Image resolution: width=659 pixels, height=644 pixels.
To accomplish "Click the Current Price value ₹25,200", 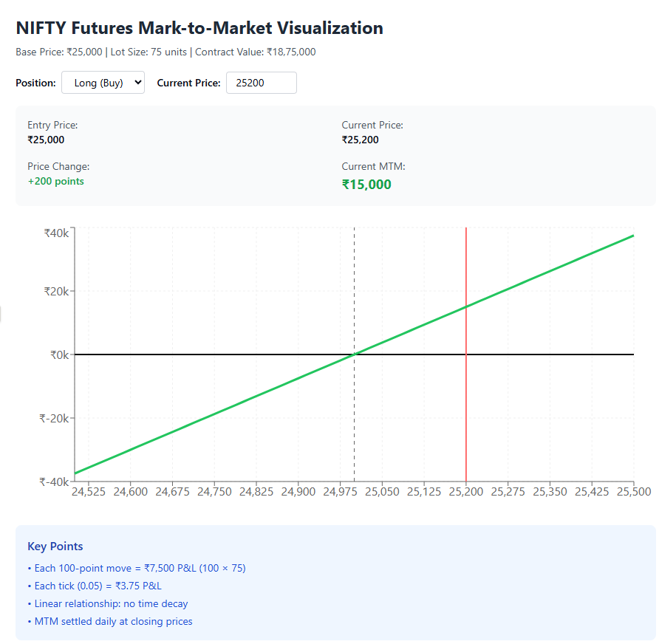I will (361, 140).
